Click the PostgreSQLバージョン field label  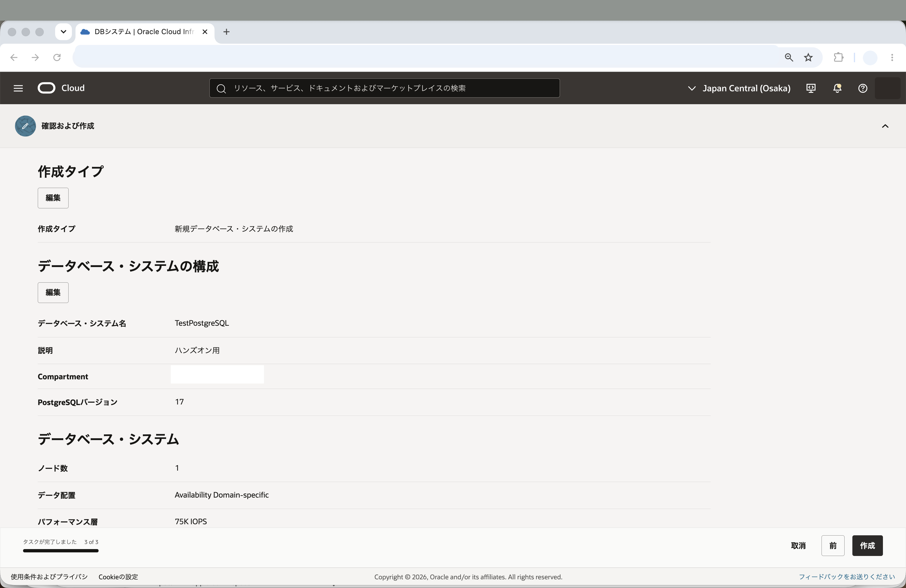click(78, 402)
